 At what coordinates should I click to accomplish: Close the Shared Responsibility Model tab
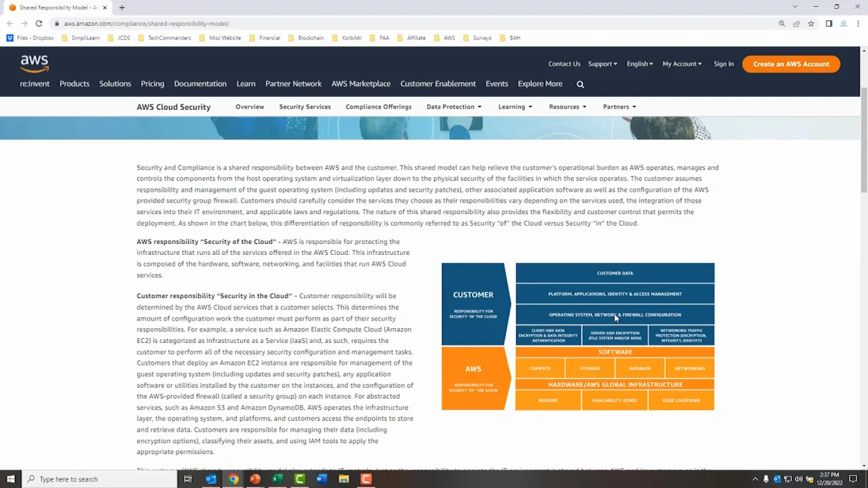(x=105, y=7)
